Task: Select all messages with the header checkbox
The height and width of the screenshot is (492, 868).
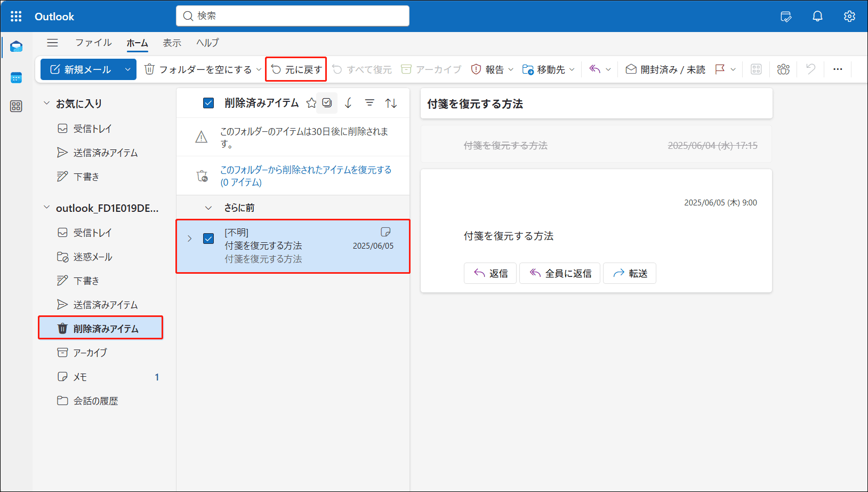Action: click(208, 103)
